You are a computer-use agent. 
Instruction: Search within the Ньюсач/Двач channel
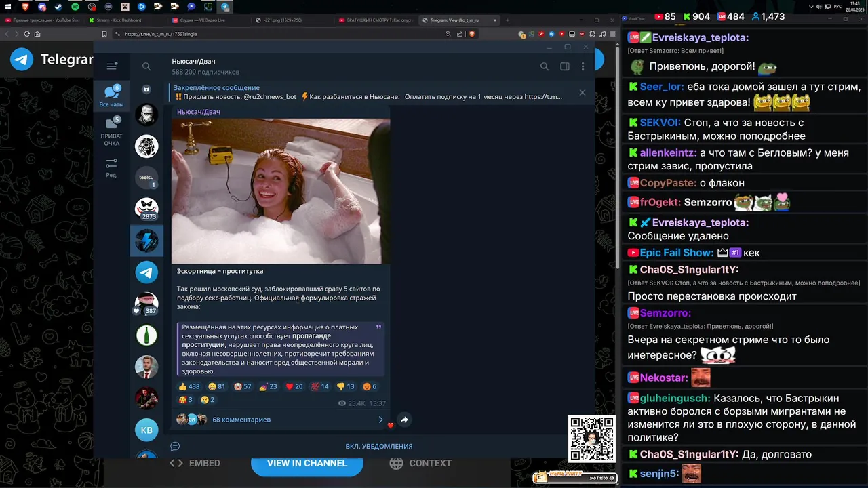point(544,66)
